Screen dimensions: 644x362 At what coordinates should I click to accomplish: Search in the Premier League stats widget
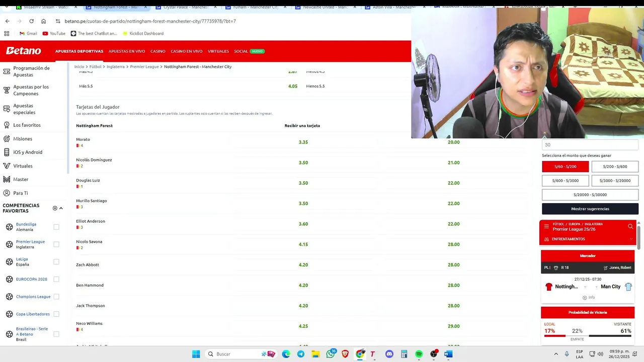(630, 227)
